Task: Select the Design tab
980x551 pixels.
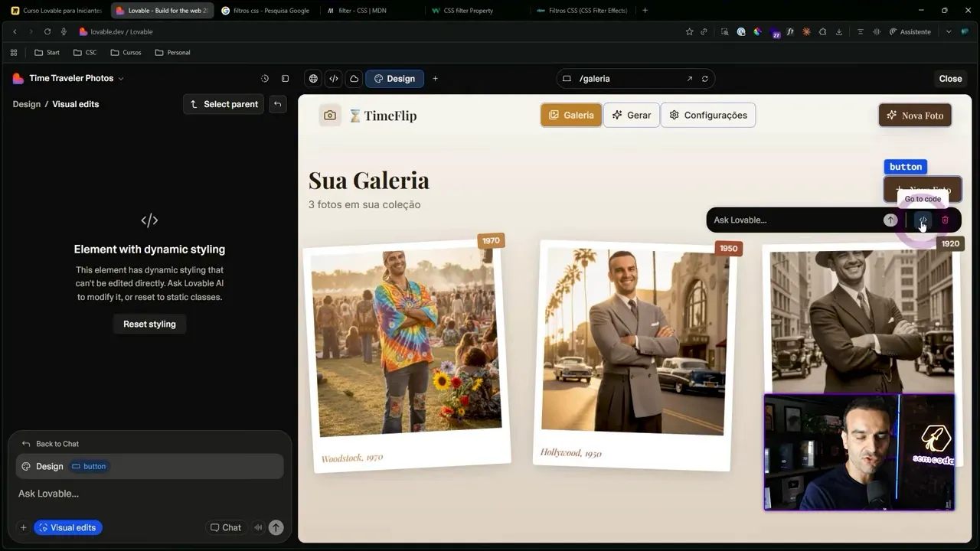Action: pos(394,79)
